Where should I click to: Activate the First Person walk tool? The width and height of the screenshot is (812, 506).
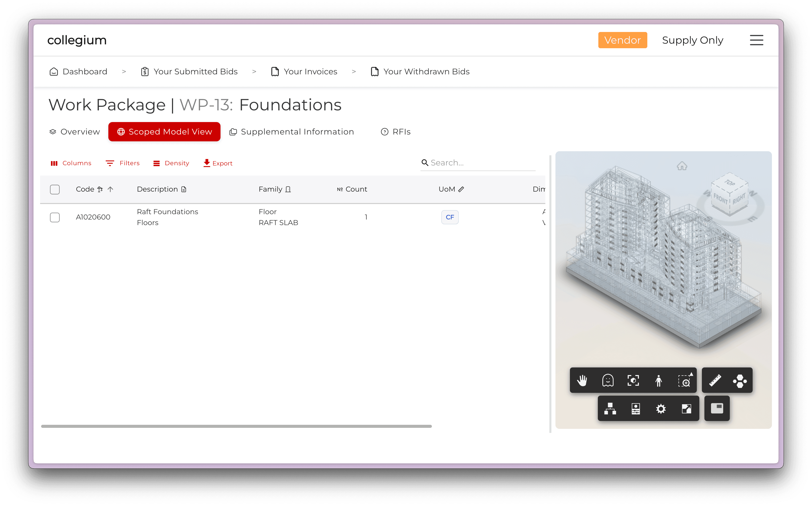[658, 380]
